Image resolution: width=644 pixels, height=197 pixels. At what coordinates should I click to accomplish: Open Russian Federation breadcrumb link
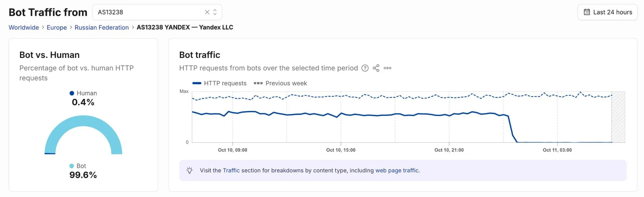pyautogui.click(x=102, y=27)
